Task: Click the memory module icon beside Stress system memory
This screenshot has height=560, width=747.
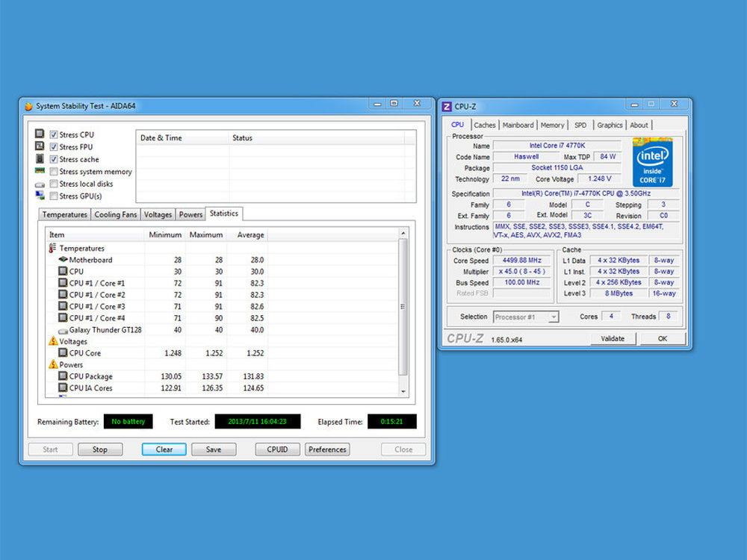Action: (40, 171)
